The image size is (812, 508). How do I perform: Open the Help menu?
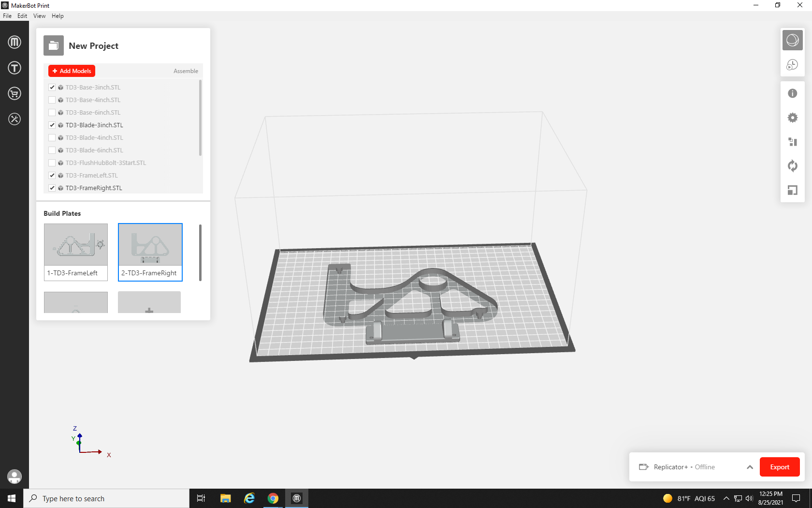coord(58,16)
